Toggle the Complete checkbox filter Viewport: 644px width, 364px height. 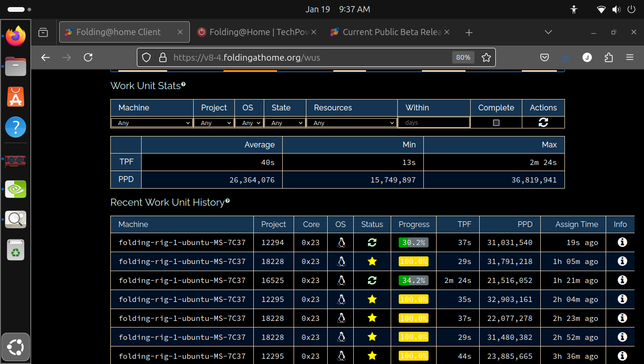[x=496, y=123]
